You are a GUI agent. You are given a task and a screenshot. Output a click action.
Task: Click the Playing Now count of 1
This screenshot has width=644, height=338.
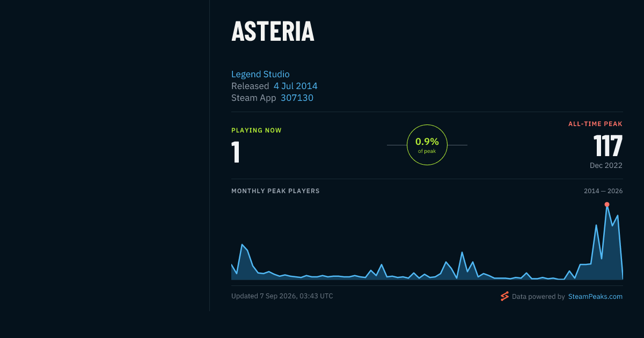pyautogui.click(x=236, y=152)
